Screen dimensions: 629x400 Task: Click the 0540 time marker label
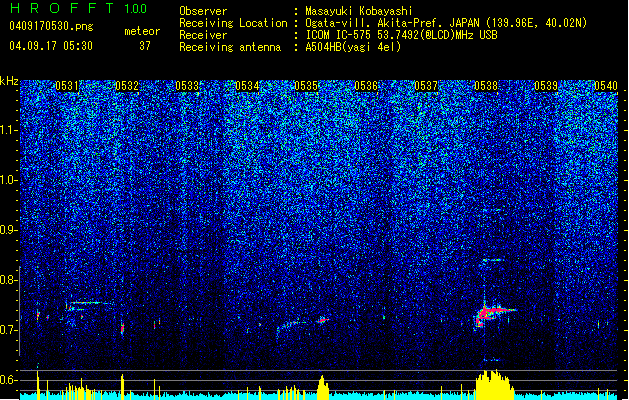pos(606,86)
